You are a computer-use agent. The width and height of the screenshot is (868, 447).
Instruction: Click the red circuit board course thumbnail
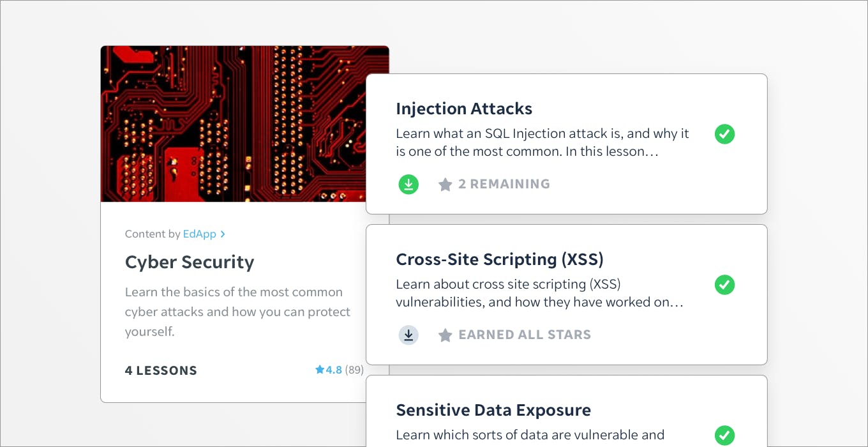[x=245, y=124]
